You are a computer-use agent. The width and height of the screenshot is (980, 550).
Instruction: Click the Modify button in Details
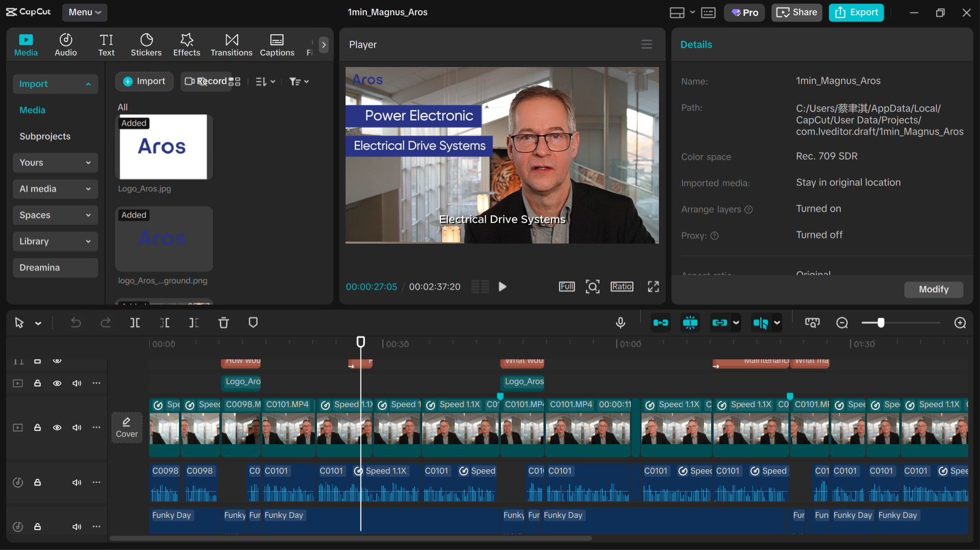pos(933,289)
